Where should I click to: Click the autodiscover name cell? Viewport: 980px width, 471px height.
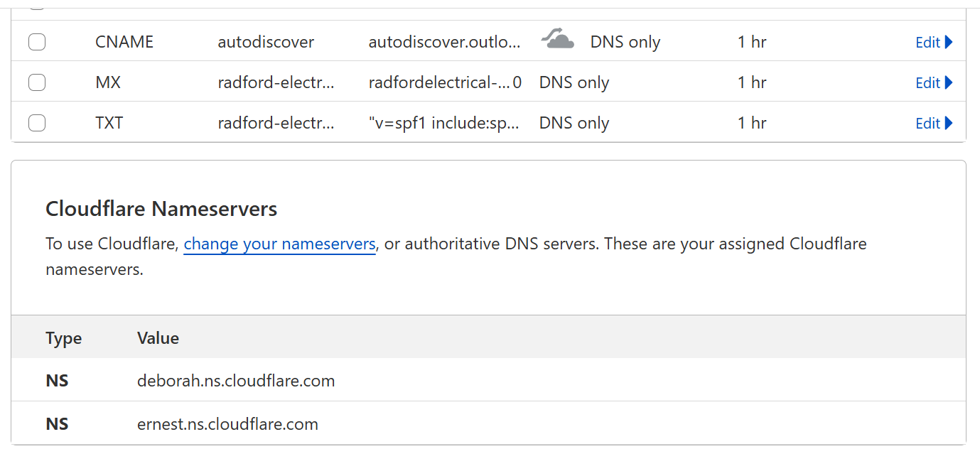point(266,42)
